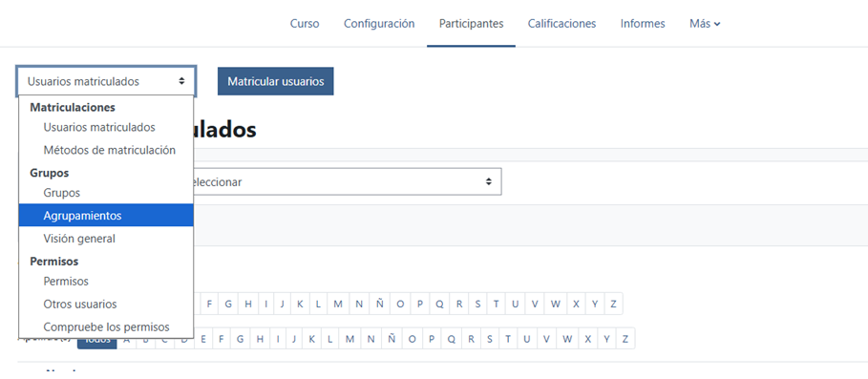Filter by letter M in upper alphabet row
The image size is (868, 379).
click(x=338, y=304)
